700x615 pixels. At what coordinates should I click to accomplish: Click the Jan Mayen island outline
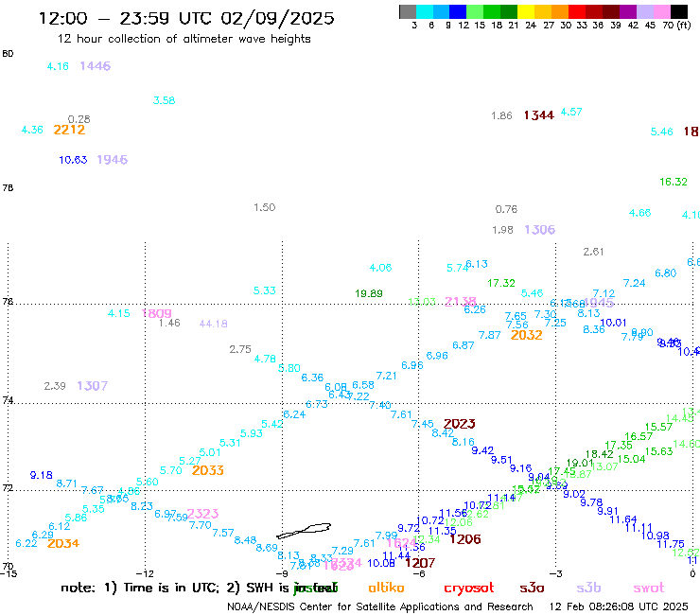304,531
